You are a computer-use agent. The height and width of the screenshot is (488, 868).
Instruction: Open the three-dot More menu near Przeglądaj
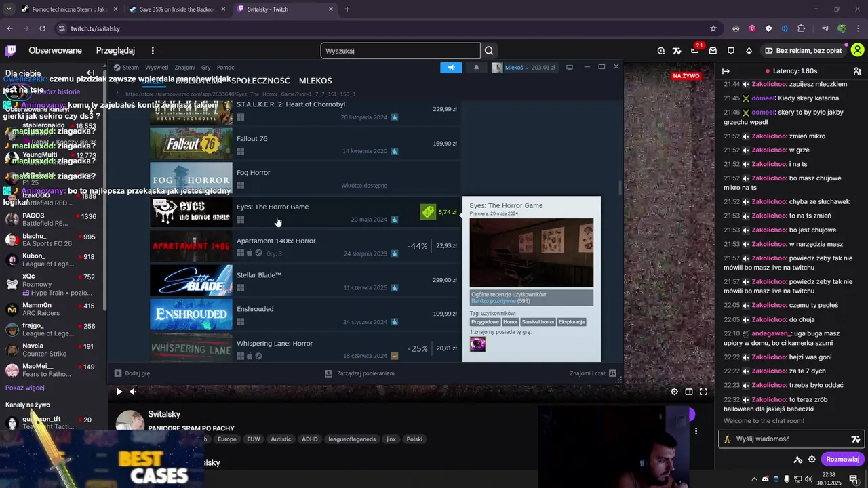153,51
